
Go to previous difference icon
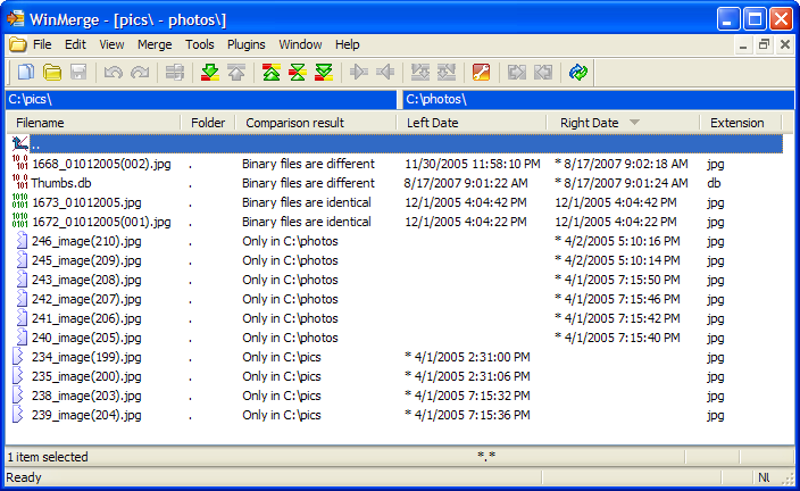click(x=236, y=72)
